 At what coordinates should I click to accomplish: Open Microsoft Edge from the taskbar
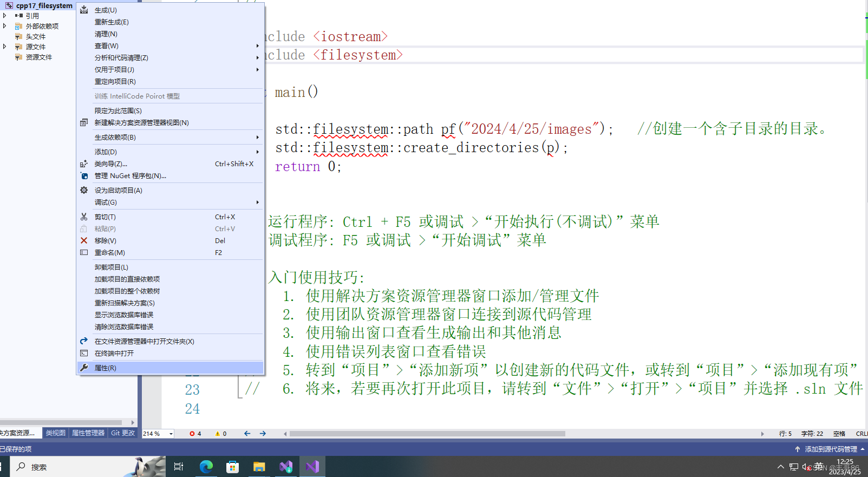pyautogui.click(x=206, y=466)
